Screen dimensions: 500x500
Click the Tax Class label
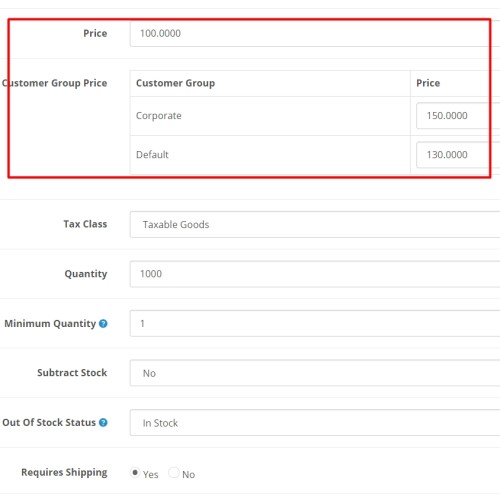tap(85, 224)
